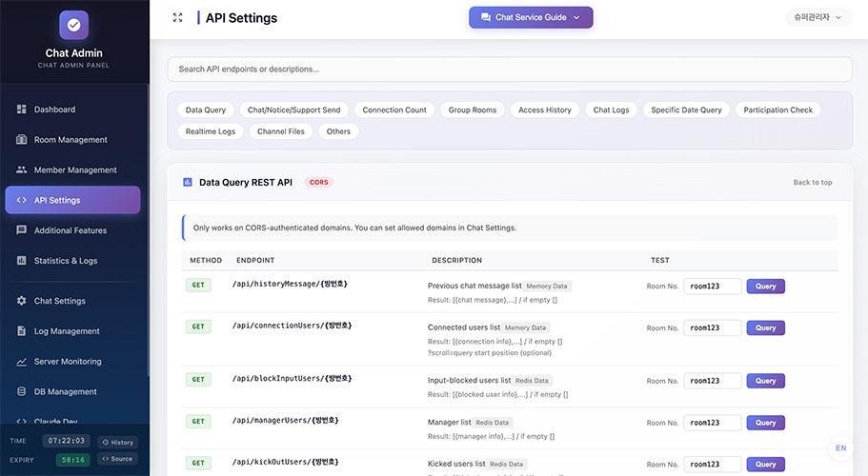Click Query for historyMessage endpoint
The image size is (868, 476).
[x=766, y=287]
